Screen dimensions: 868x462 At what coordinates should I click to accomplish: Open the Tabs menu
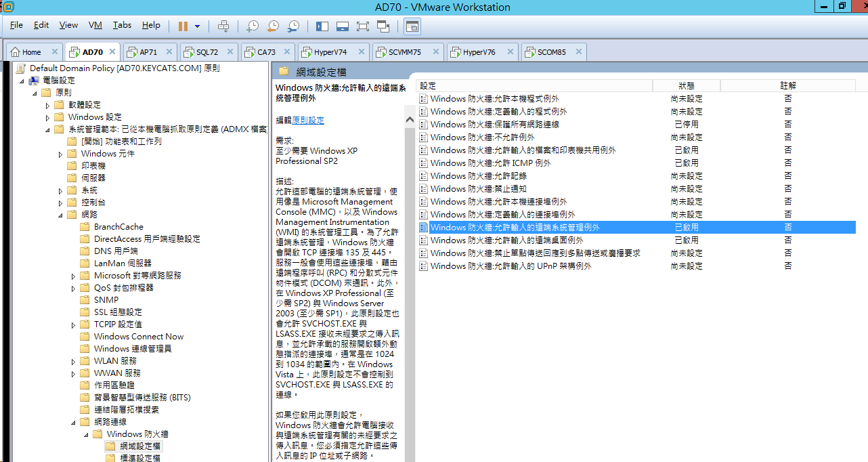click(x=122, y=25)
